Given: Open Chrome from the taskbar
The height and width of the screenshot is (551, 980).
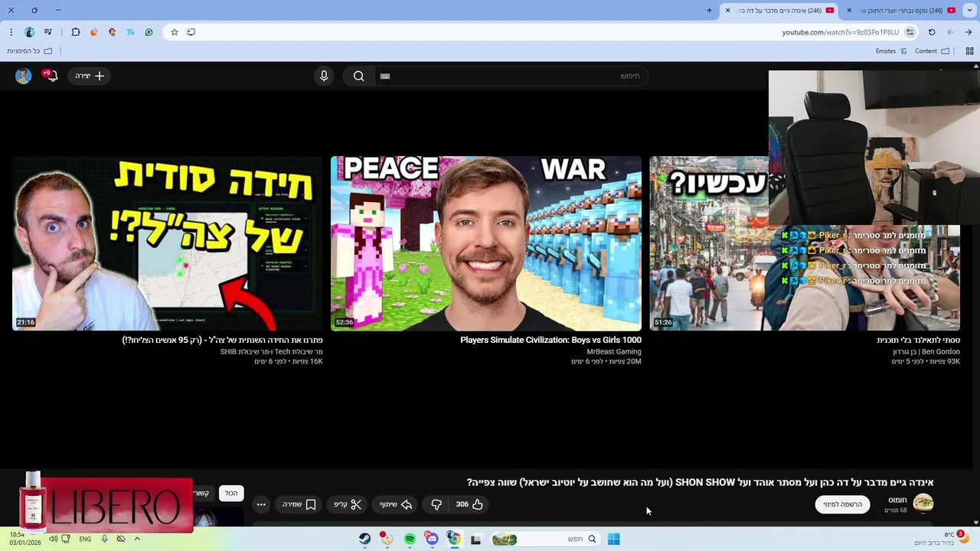Looking at the screenshot, I should coord(454,539).
